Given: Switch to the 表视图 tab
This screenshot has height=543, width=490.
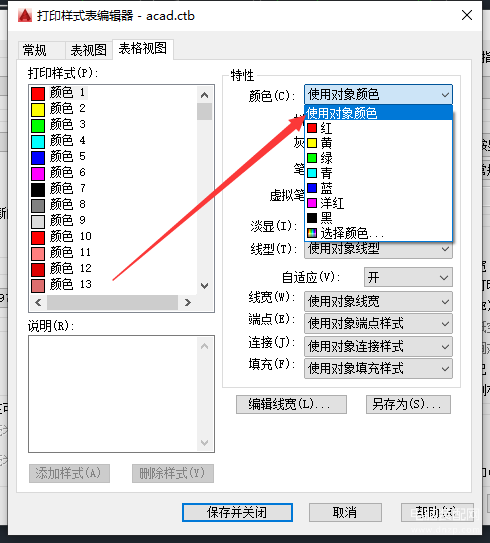Looking at the screenshot, I should coord(89,50).
